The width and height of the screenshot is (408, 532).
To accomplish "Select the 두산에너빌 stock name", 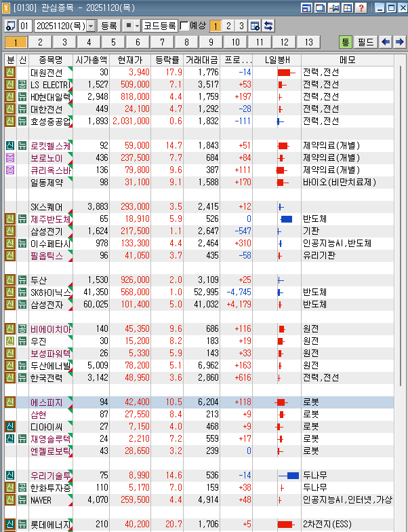I will pos(50,365).
